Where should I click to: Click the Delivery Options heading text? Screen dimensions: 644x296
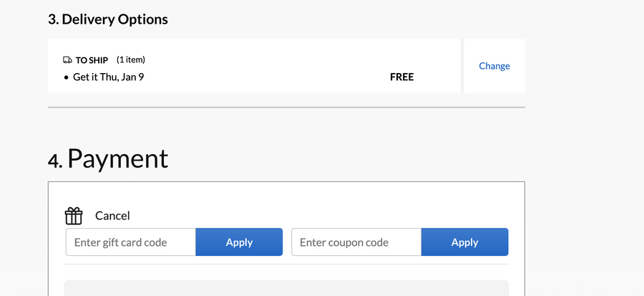click(114, 19)
